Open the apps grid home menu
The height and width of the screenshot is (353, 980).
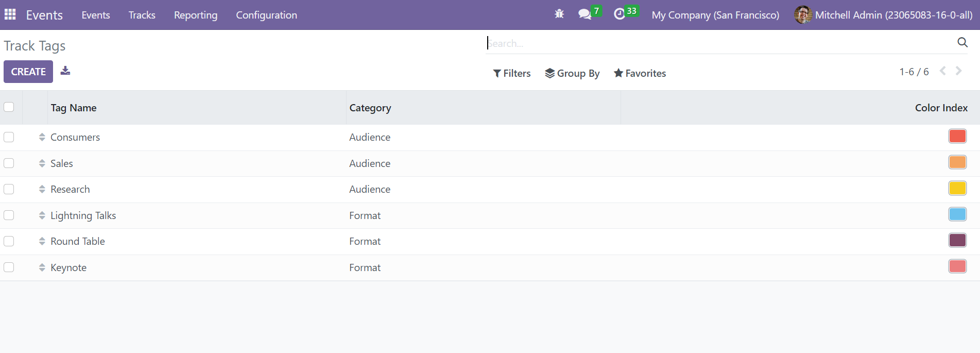pyautogui.click(x=10, y=14)
